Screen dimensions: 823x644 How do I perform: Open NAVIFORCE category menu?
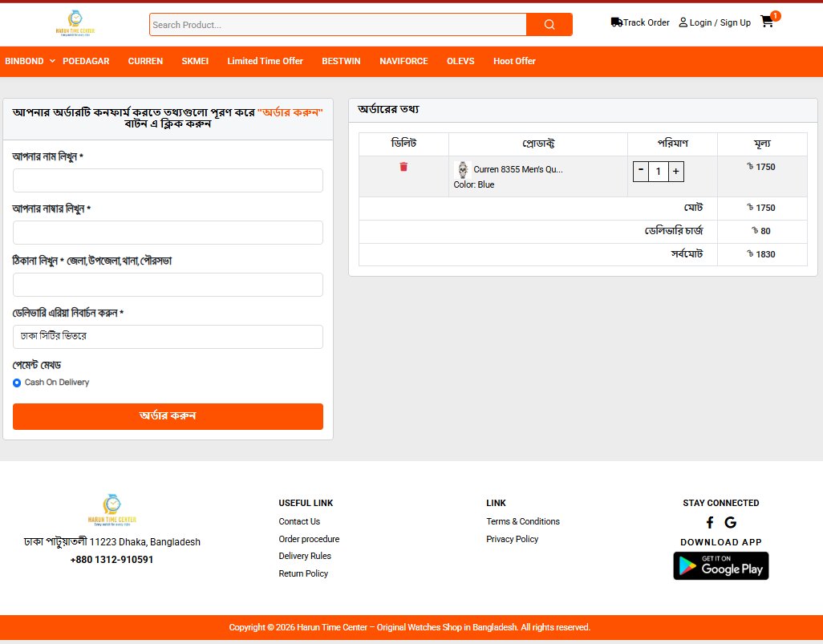(403, 61)
